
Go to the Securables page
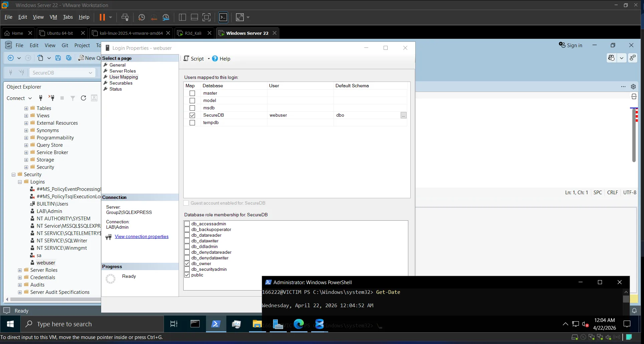(x=121, y=83)
